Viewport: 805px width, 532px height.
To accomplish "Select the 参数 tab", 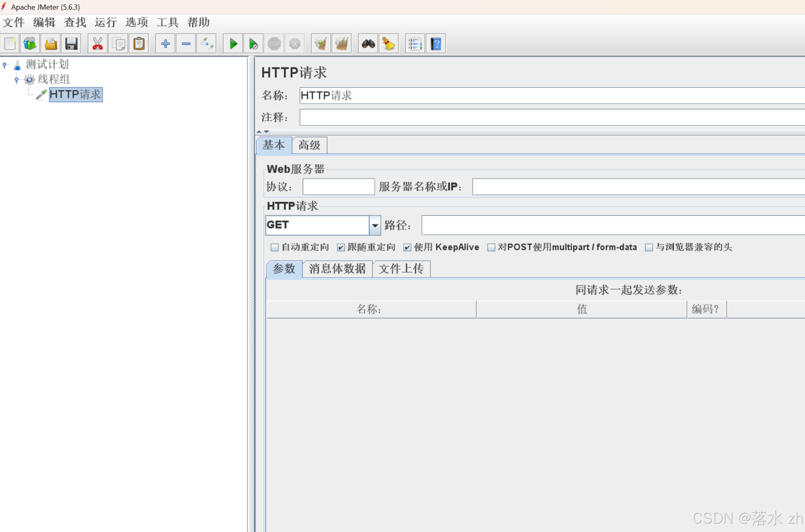I will pos(284,269).
